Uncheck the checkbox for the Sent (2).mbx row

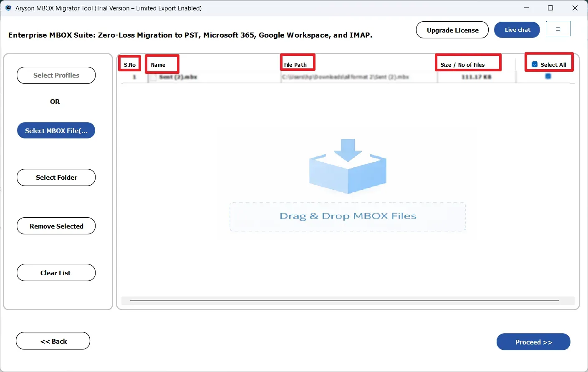[548, 76]
